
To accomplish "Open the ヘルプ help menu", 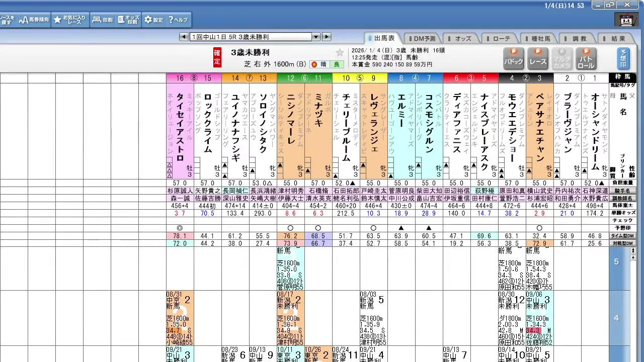I will pyautogui.click(x=178, y=20).
